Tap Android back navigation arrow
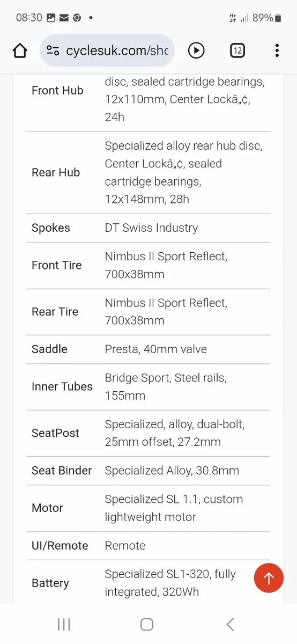The width and height of the screenshot is (297, 644). click(x=230, y=624)
